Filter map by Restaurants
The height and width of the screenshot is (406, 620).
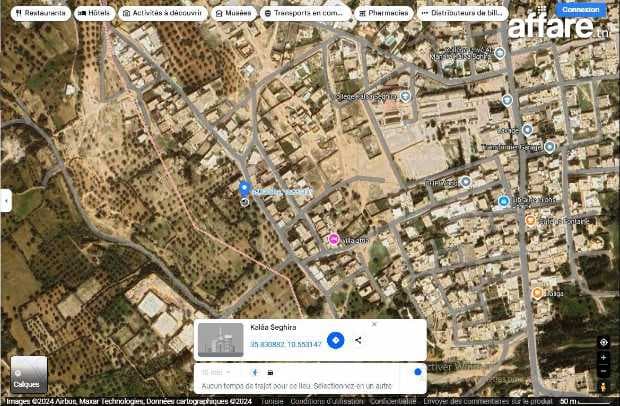[x=41, y=14]
